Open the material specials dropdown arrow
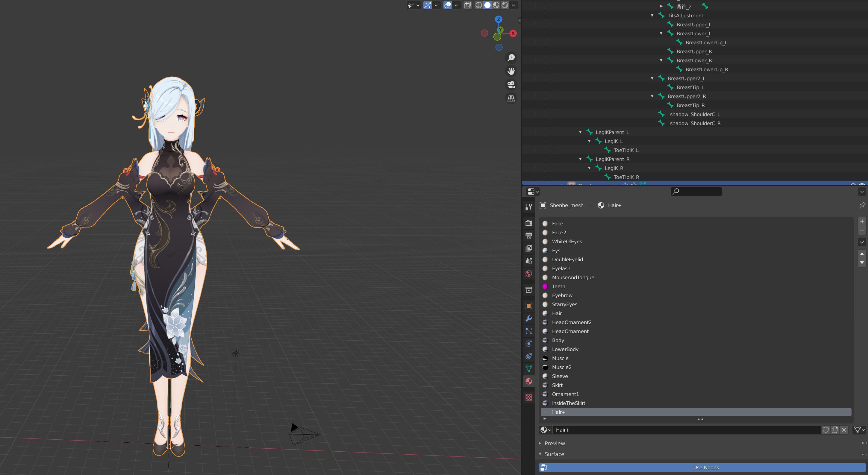The height and width of the screenshot is (475, 868). click(x=862, y=242)
